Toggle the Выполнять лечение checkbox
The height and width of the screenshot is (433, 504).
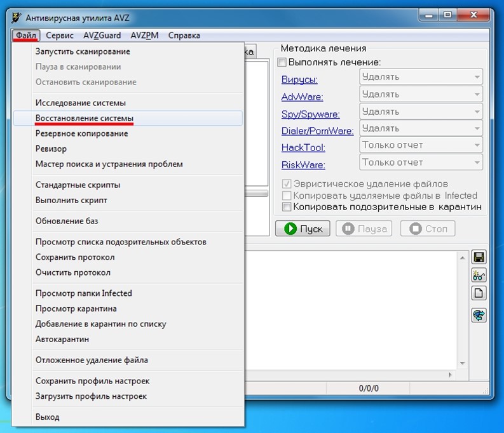[282, 62]
